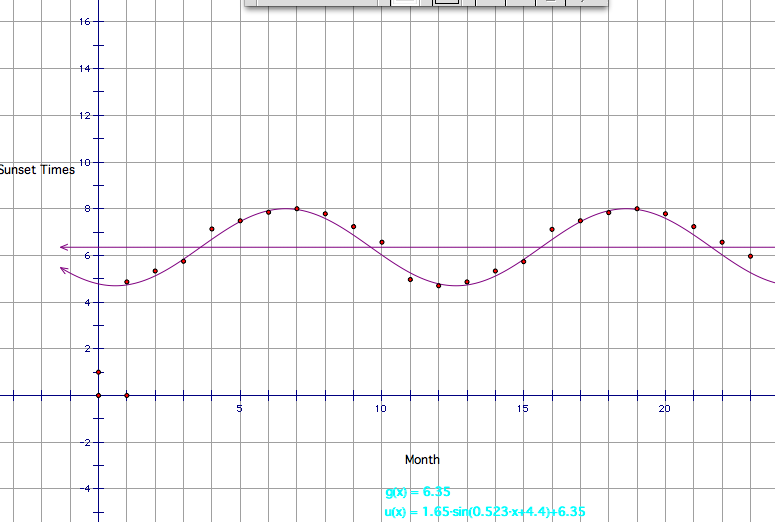Screen dimensions: 775x522
Task: Select the red unit point on the x-axis
Action: tap(126, 395)
